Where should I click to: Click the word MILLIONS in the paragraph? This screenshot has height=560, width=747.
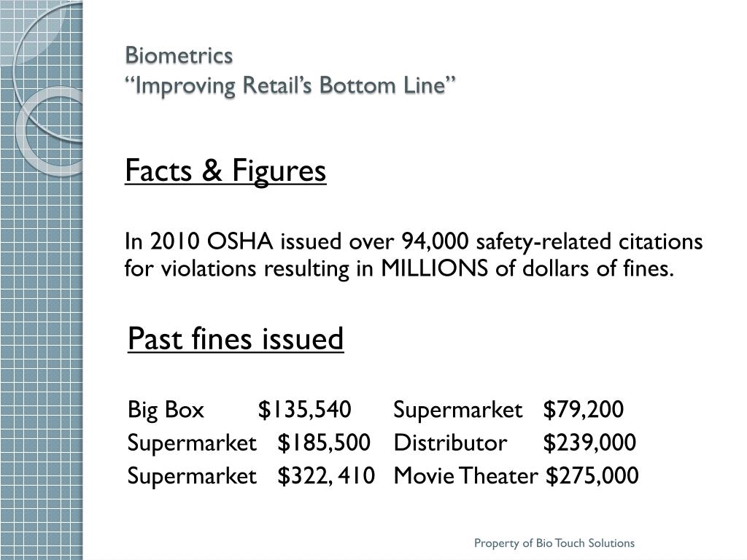435,268
